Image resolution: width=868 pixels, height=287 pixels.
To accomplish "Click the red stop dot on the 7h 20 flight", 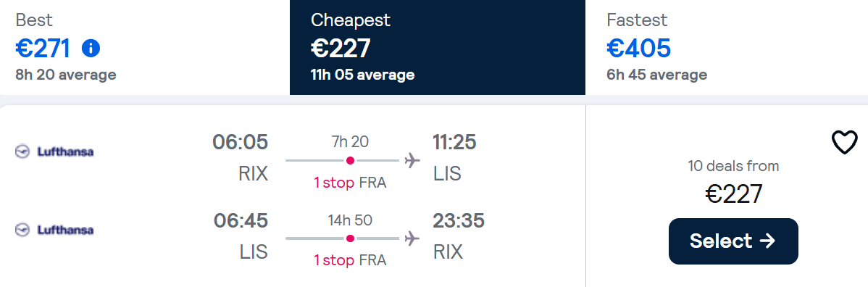I will (350, 161).
